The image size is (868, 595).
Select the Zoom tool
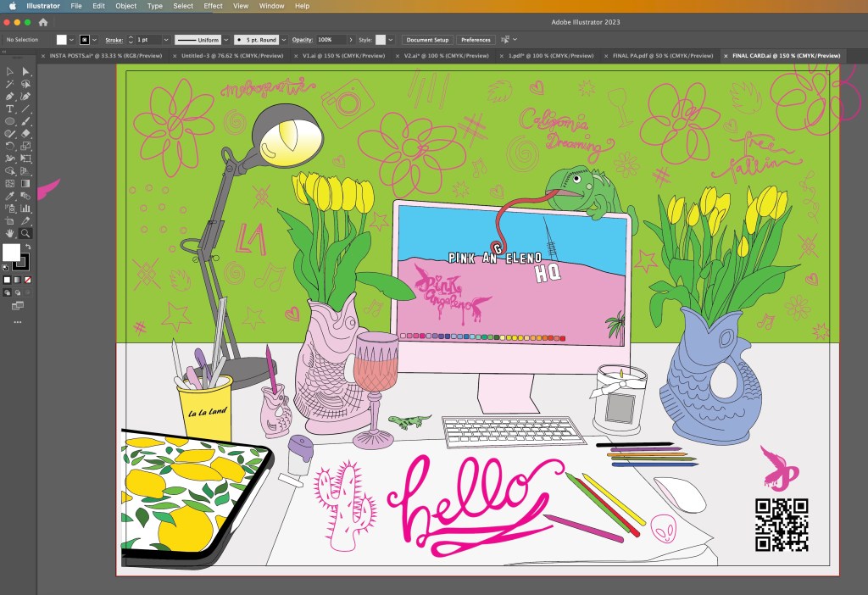(x=26, y=232)
